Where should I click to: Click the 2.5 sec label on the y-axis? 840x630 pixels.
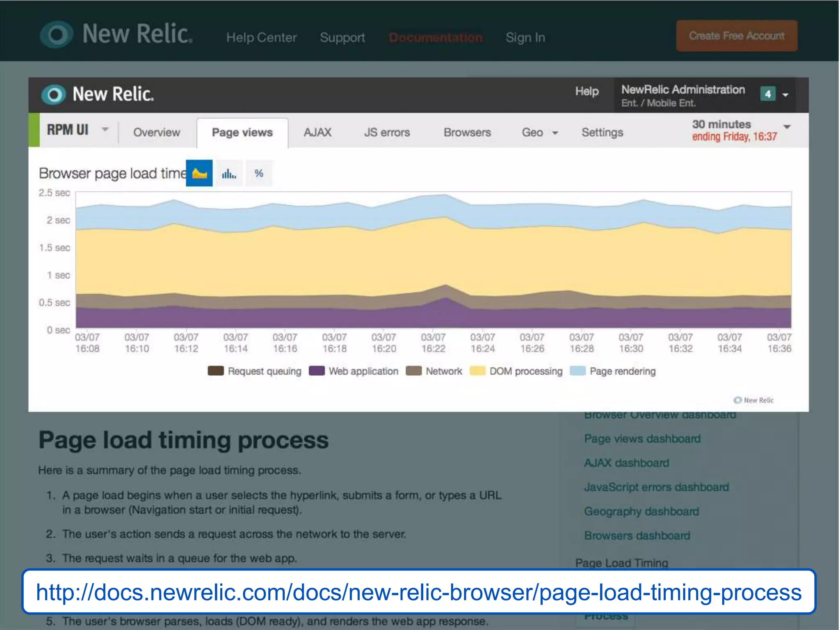54,193
